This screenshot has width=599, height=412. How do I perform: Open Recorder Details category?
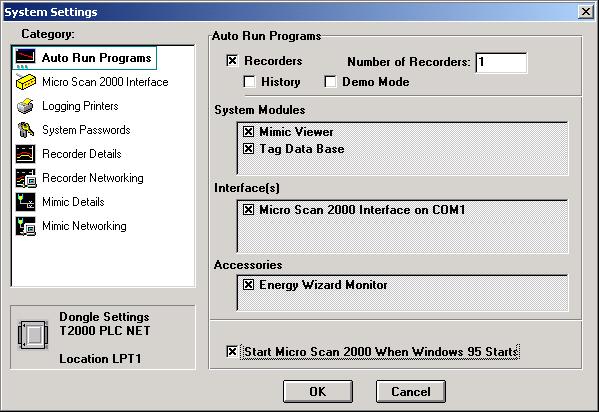tap(82, 154)
